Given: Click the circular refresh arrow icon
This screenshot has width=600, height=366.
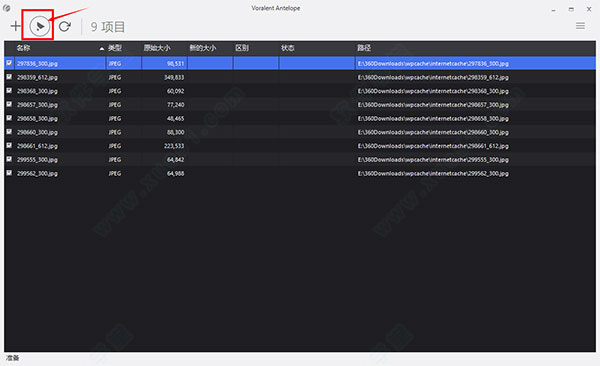Looking at the screenshot, I should pyautogui.click(x=64, y=26).
